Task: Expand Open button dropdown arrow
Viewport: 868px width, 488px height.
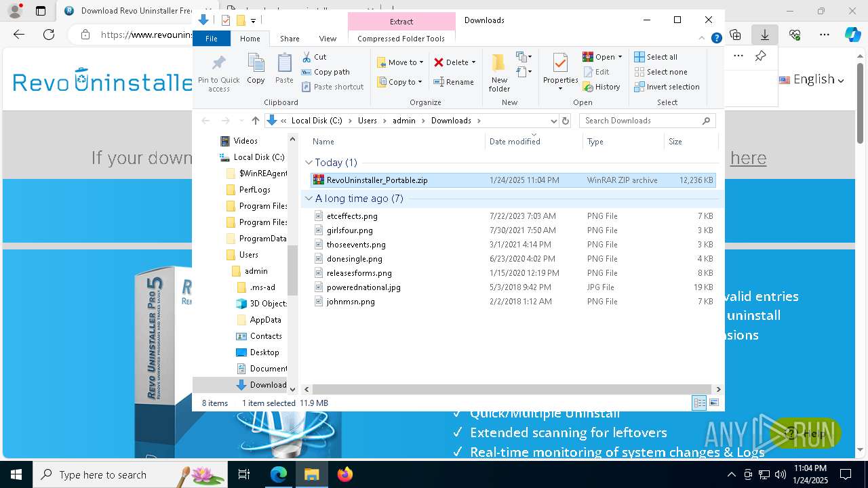Action: click(x=620, y=57)
